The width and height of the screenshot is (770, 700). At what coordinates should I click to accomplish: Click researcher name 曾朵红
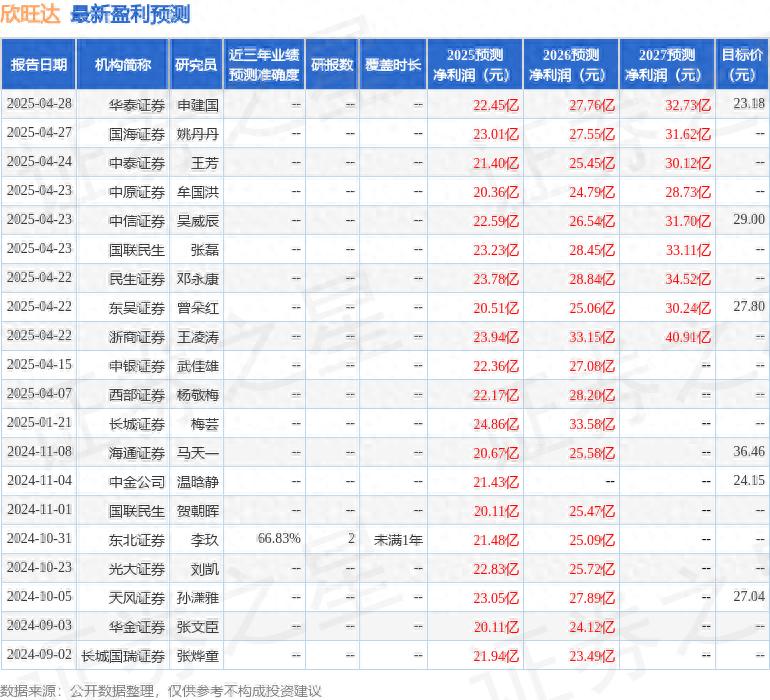point(198,308)
